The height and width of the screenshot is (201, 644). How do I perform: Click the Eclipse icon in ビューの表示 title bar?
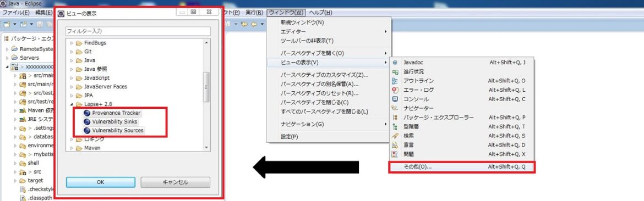tap(61, 13)
